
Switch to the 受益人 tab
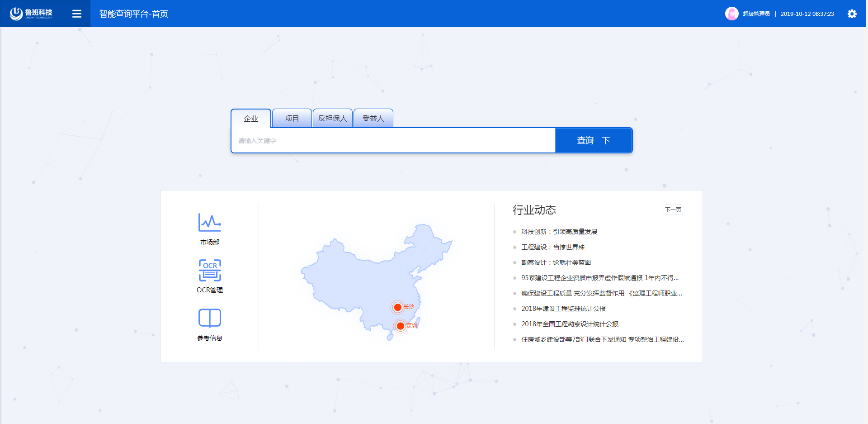(373, 118)
